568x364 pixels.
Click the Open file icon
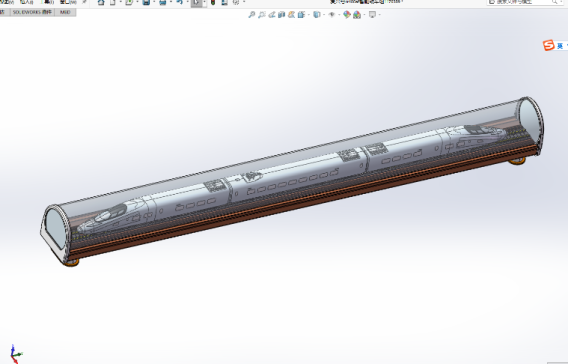pos(129,2)
